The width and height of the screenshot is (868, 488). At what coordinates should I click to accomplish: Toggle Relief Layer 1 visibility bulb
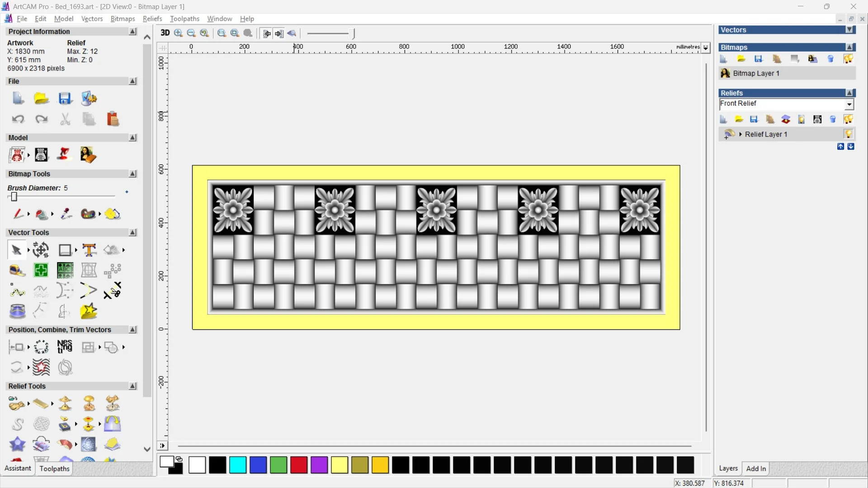coord(848,134)
